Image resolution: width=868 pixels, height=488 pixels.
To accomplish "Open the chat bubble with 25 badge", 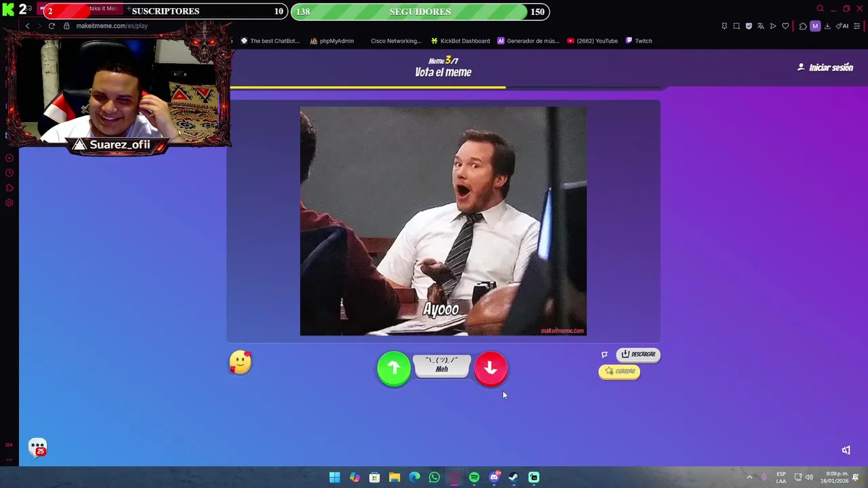I will [x=37, y=447].
